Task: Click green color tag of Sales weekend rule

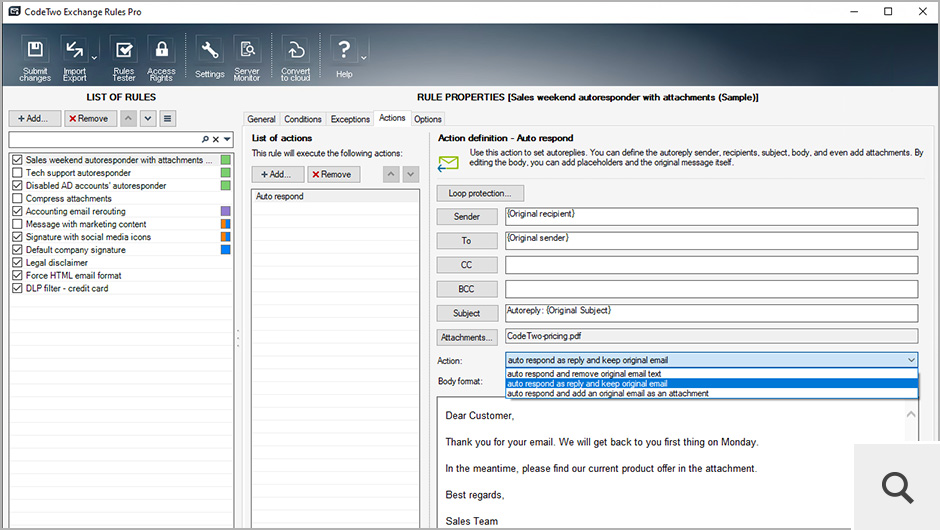Action: [225, 159]
